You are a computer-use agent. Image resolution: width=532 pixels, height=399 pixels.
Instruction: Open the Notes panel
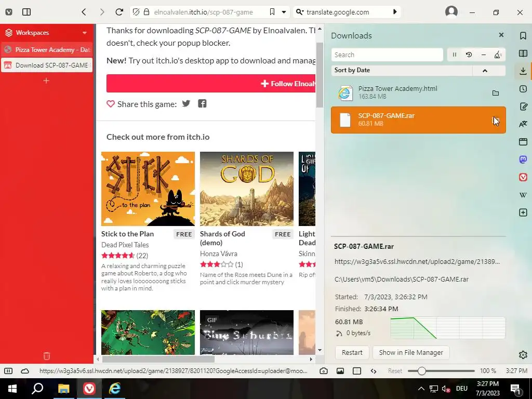[x=523, y=107]
